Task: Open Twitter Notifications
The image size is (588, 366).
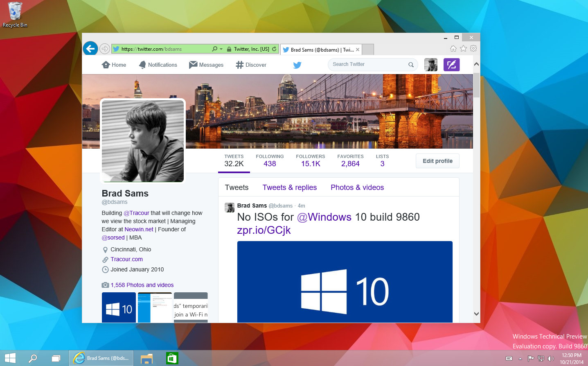Action: pos(158,65)
